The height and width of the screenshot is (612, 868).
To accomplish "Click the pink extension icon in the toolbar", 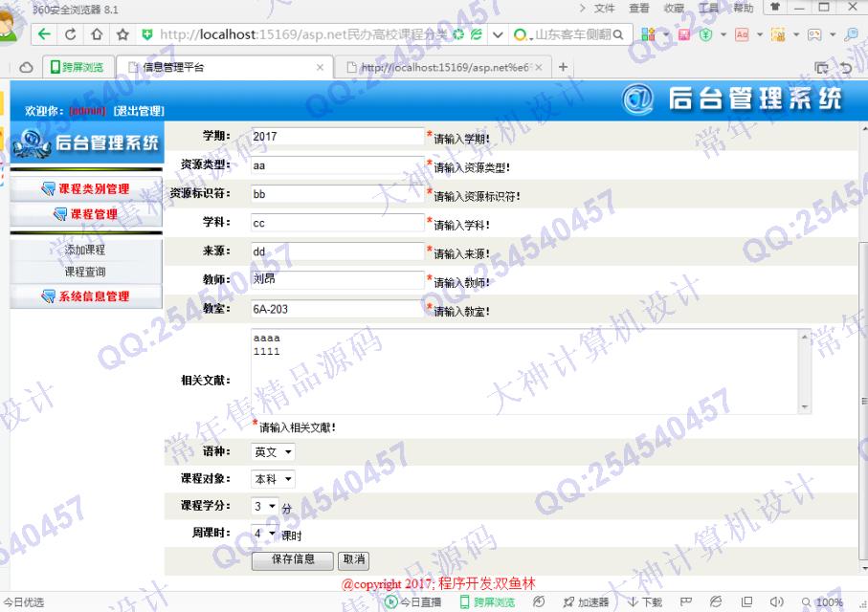I will 684,34.
